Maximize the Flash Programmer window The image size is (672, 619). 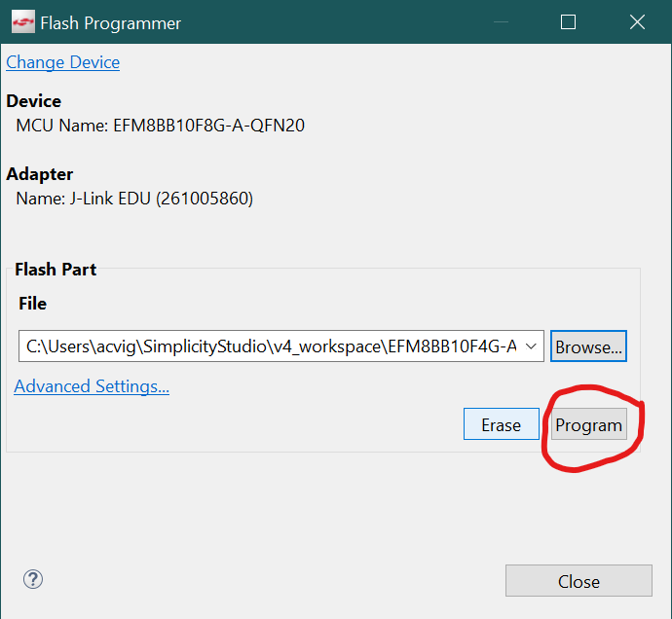(x=569, y=22)
